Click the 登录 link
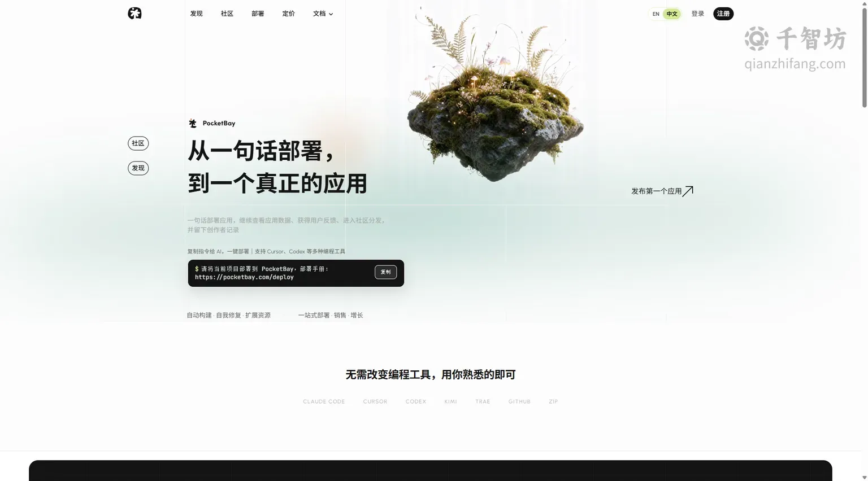 pos(698,14)
